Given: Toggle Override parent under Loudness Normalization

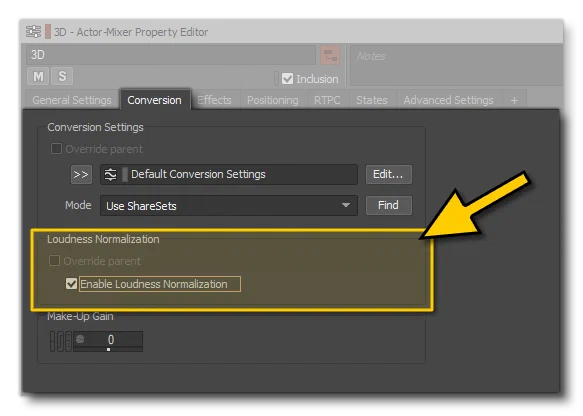Looking at the screenshot, I should pyautogui.click(x=54, y=261).
